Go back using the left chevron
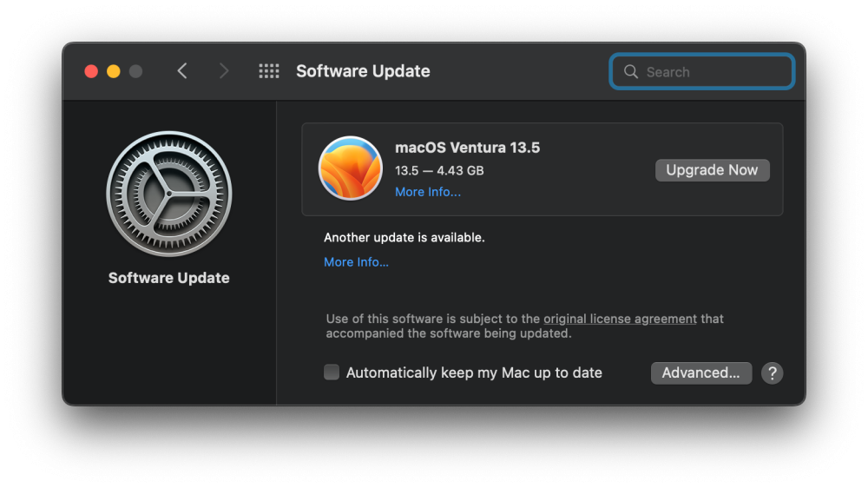868x488 pixels. (182, 71)
